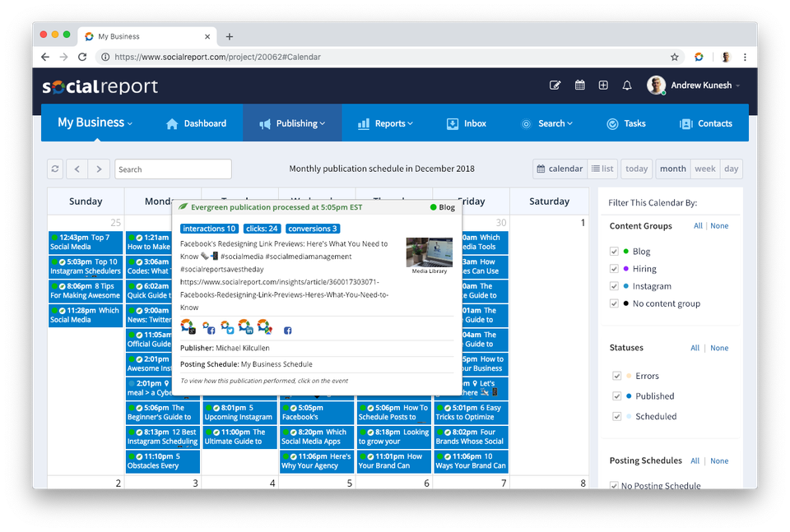The width and height of the screenshot is (790, 532).
Task: Open the Inbox tab
Action: click(x=466, y=123)
